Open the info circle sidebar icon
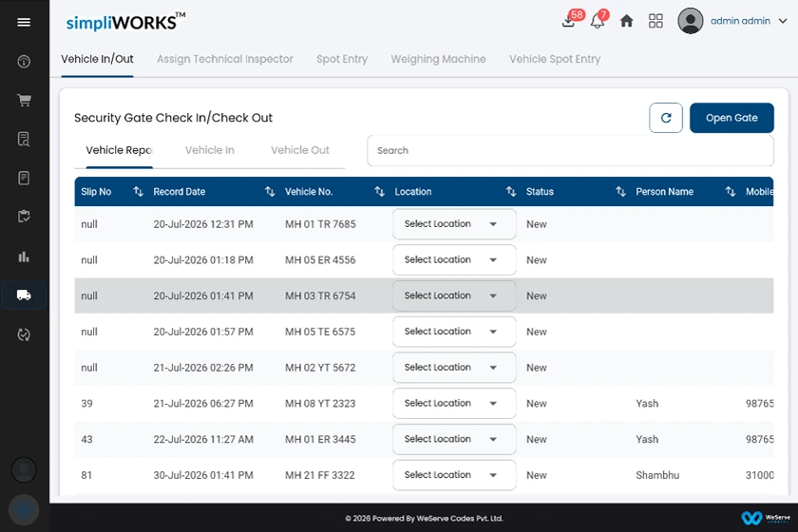 [x=24, y=62]
